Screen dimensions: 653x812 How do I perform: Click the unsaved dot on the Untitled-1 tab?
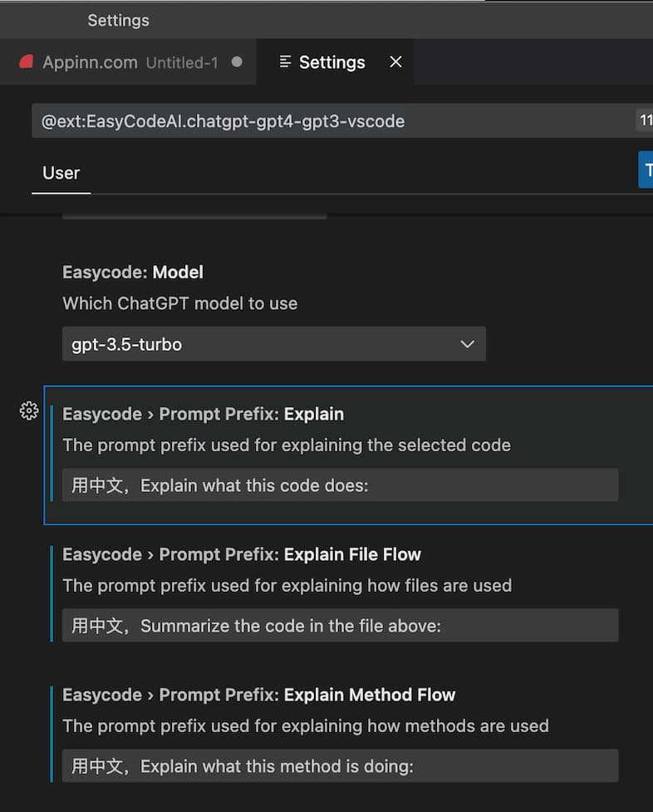pos(237,62)
